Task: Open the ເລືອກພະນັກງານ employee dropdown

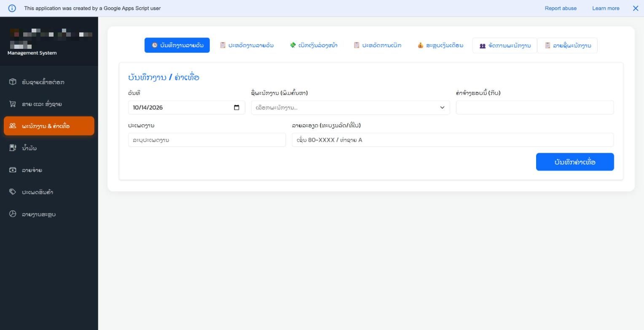Action: pyautogui.click(x=350, y=107)
